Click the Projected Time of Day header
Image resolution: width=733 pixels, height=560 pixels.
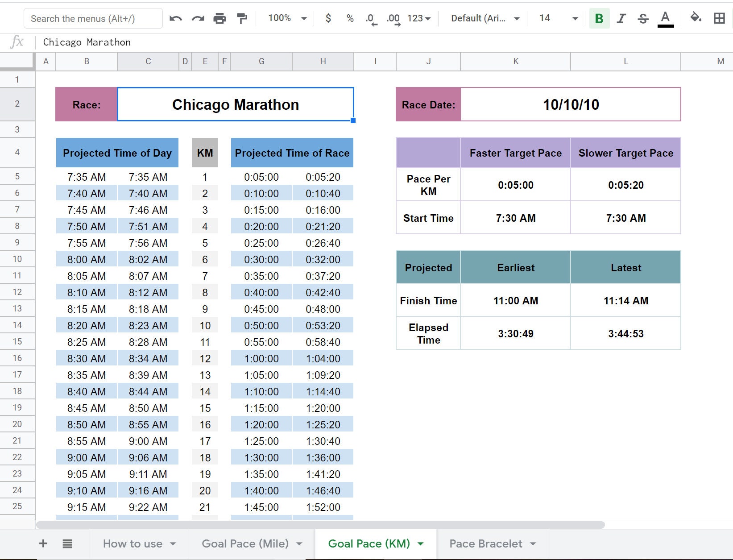pyautogui.click(x=117, y=153)
